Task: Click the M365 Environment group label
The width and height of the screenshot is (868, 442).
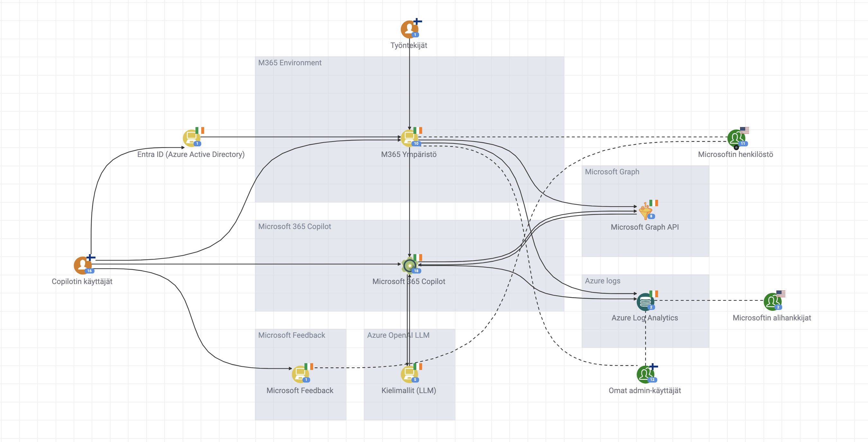Action: tap(289, 63)
